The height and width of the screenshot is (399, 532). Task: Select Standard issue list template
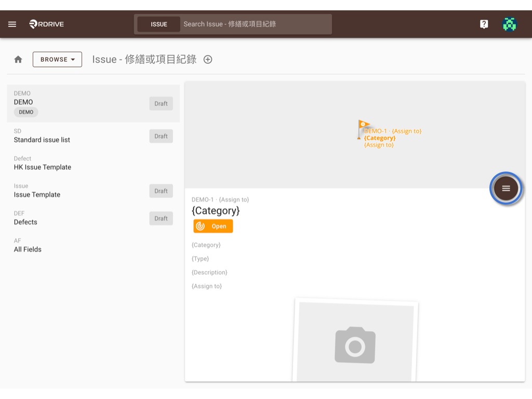(x=94, y=136)
